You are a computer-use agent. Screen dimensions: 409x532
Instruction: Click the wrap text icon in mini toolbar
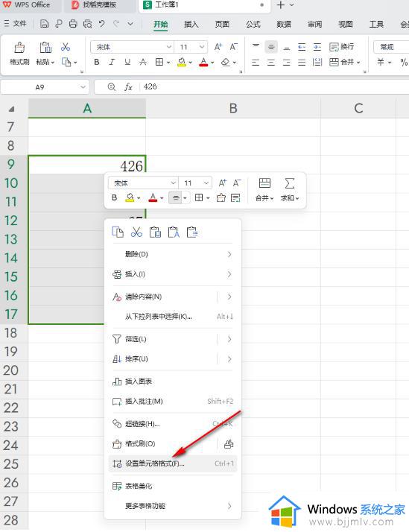tap(235, 197)
